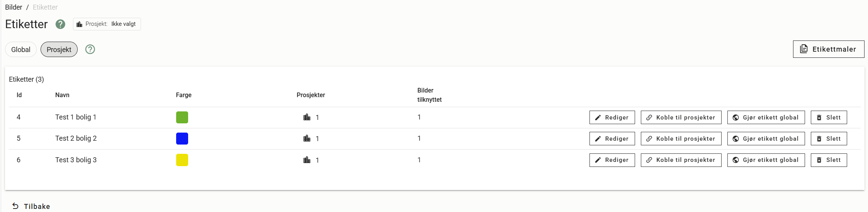Click the green help icon beside Etiketter title

tap(60, 24)
